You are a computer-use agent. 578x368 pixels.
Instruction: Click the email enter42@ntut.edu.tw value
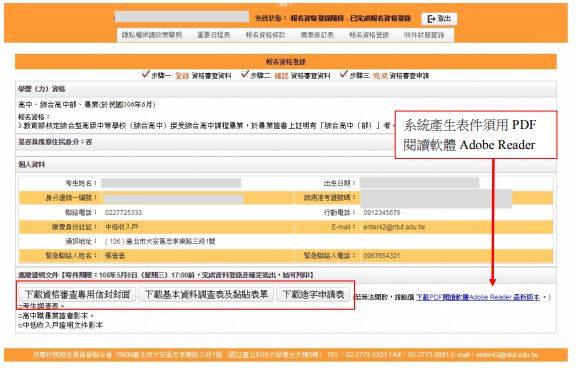394,227
